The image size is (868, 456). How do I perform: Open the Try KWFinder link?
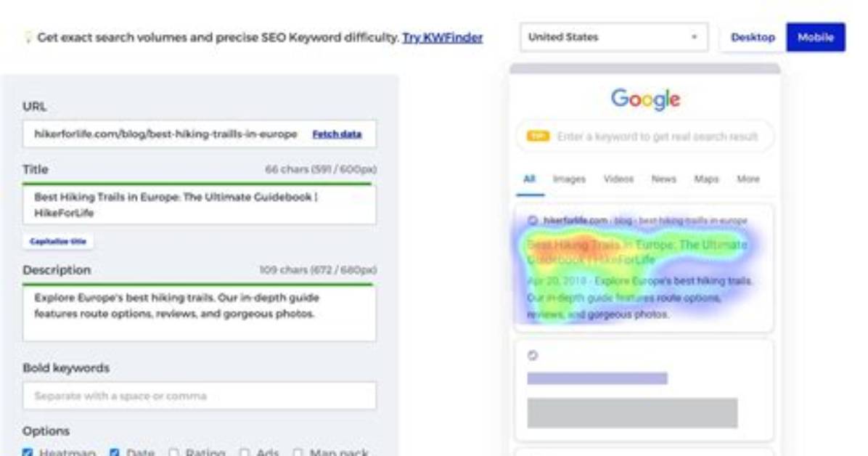click(x=442, y=38)
